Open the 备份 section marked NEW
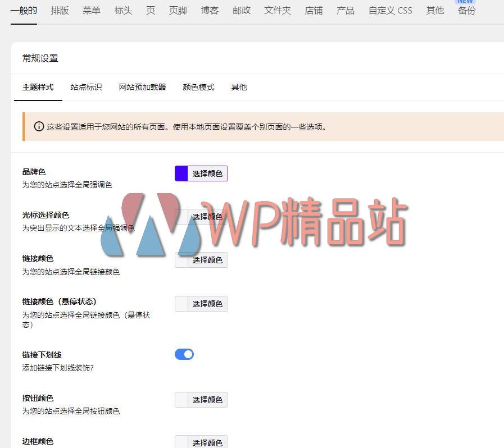Image resolution: width=504 pixels, height=448 pixels. [466, 11]
